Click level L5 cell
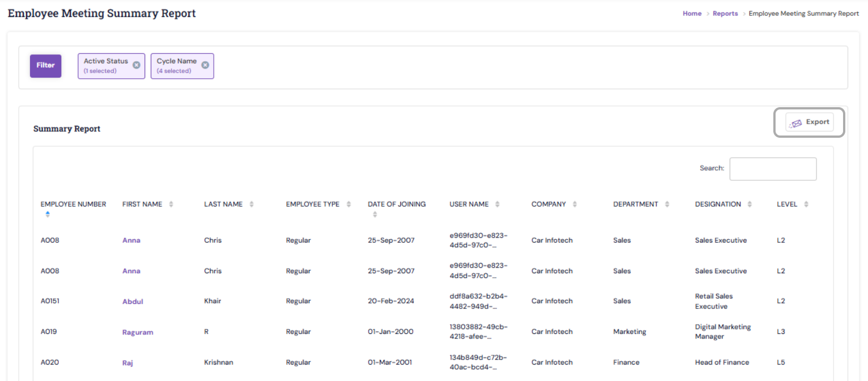 coord(781,362)
